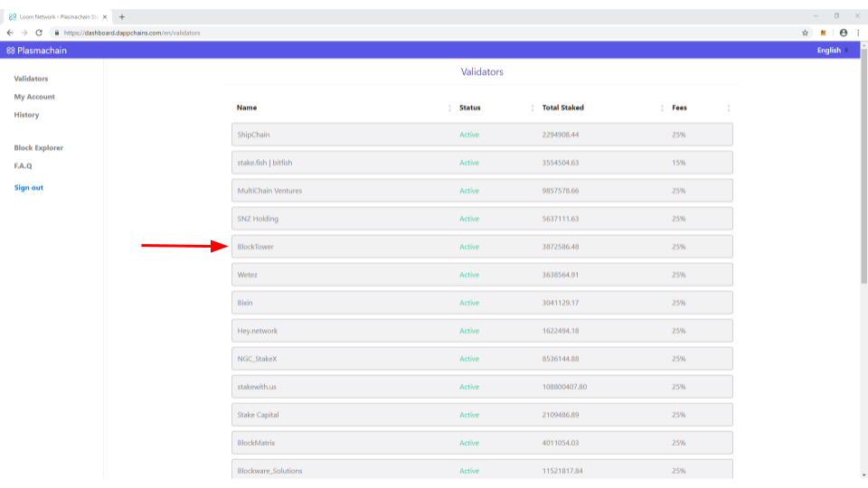Select the stake.fish | bitfish validator

coord(482,163)
